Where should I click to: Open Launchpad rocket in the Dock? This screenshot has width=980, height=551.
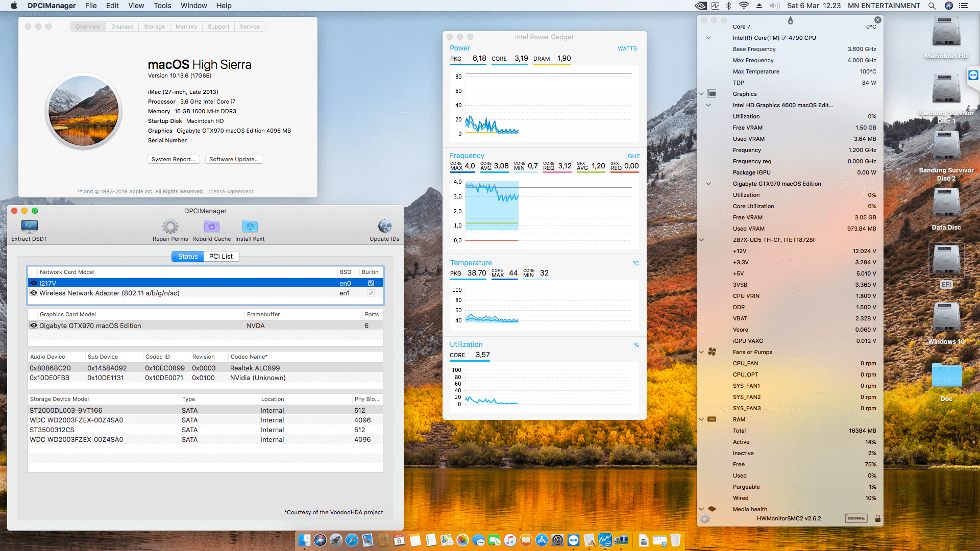coord(336,540)
